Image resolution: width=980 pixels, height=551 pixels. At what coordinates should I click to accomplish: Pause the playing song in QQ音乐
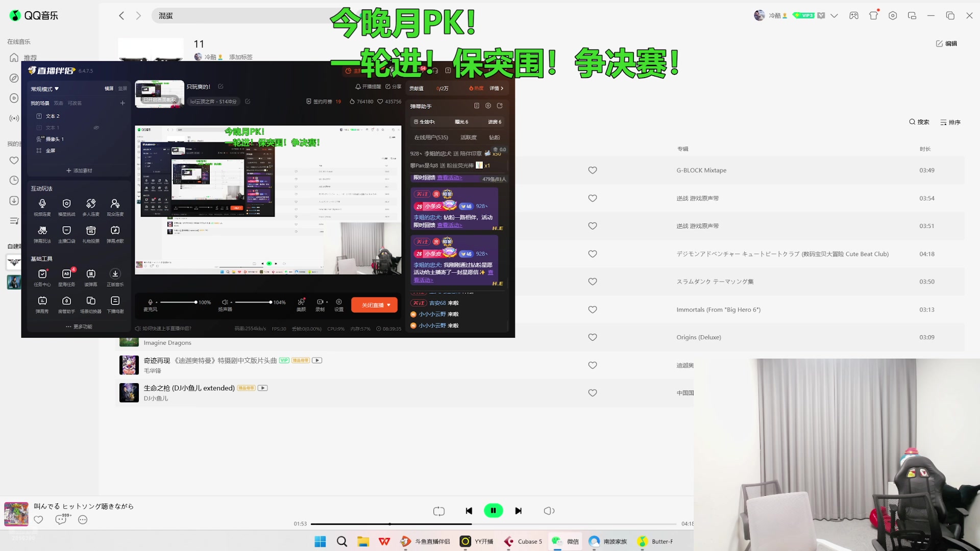[x=493, y=511]
